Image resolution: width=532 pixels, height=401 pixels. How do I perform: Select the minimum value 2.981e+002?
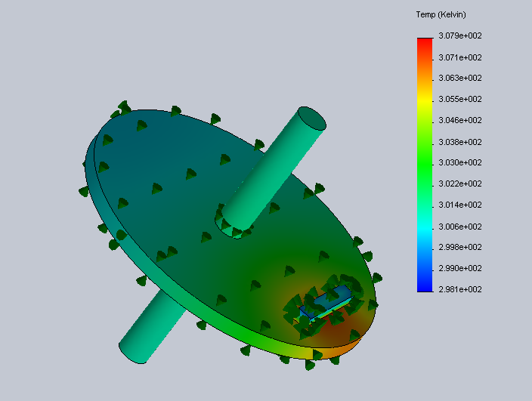(x=460, y=289)
